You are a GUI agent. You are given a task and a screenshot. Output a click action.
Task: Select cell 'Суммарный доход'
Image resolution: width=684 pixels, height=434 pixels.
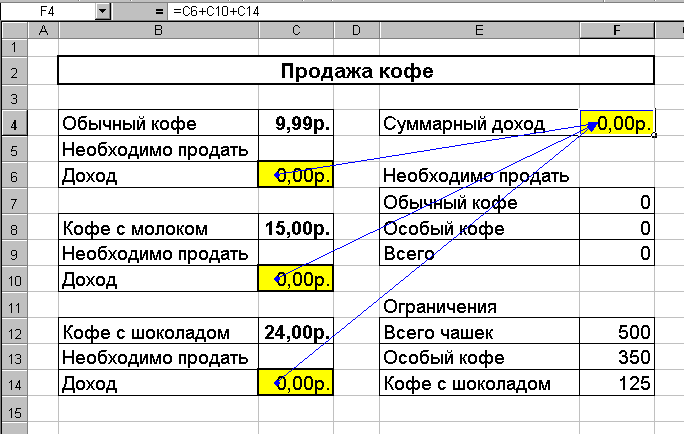(479, 123)
